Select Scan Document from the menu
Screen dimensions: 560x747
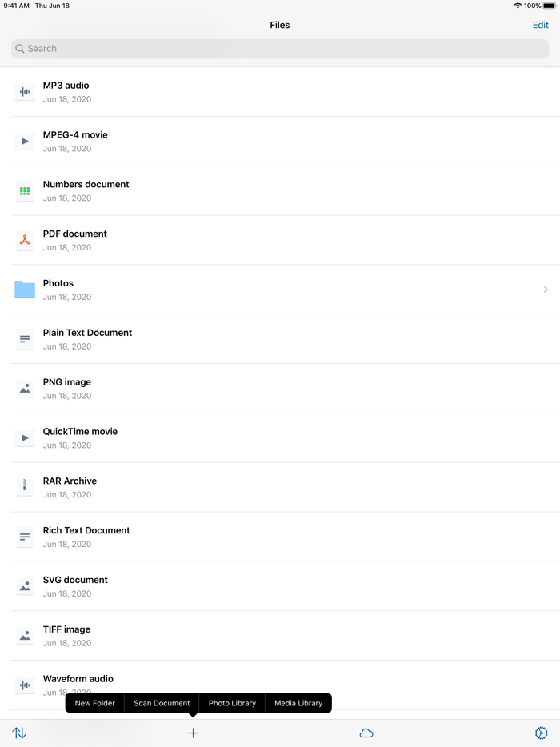tap(162, 703)
